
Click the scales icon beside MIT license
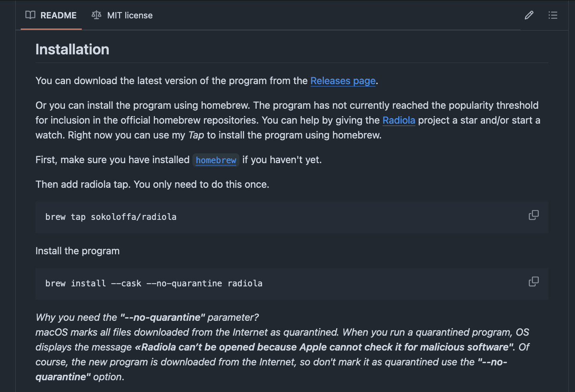pyautogui.click(x=96, y=15)
